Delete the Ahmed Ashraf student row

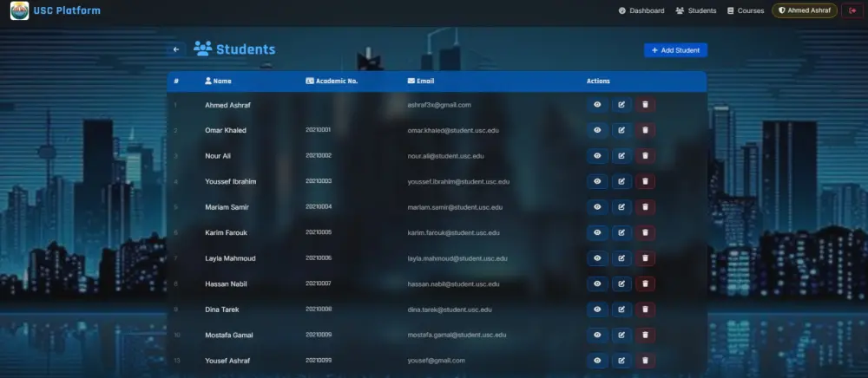(x=645, y=105)
